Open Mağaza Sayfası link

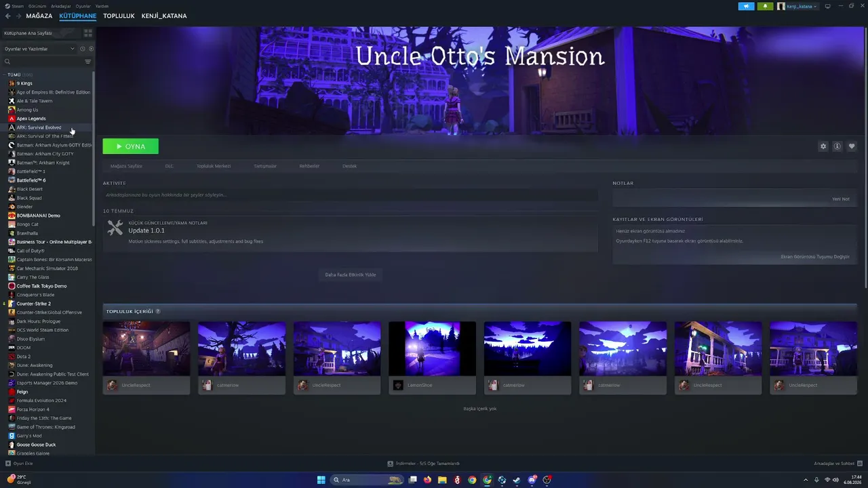(x=126, y=166)
